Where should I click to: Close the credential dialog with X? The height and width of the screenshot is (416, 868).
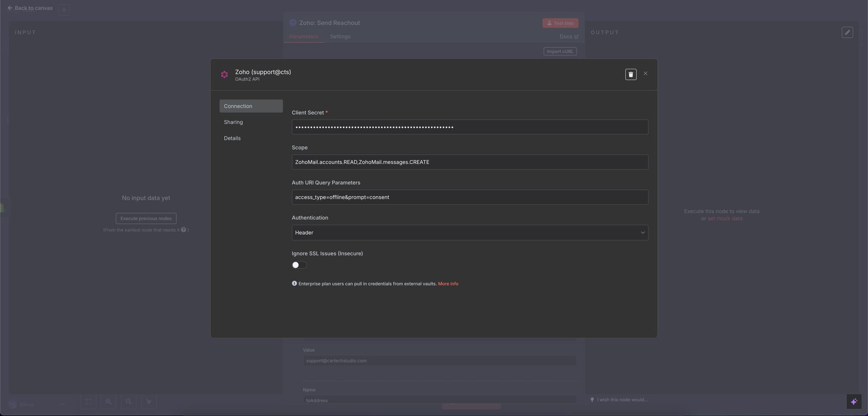[x=645, y=73]
